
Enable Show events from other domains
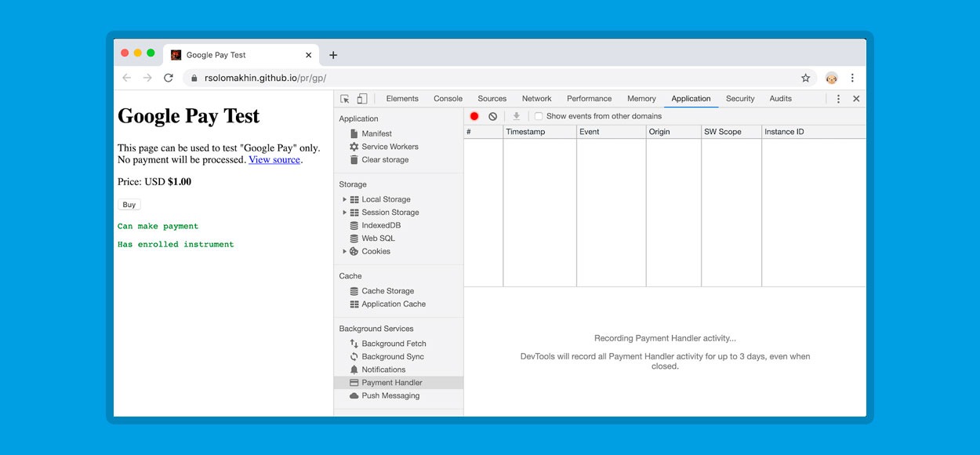coord(539,116)
